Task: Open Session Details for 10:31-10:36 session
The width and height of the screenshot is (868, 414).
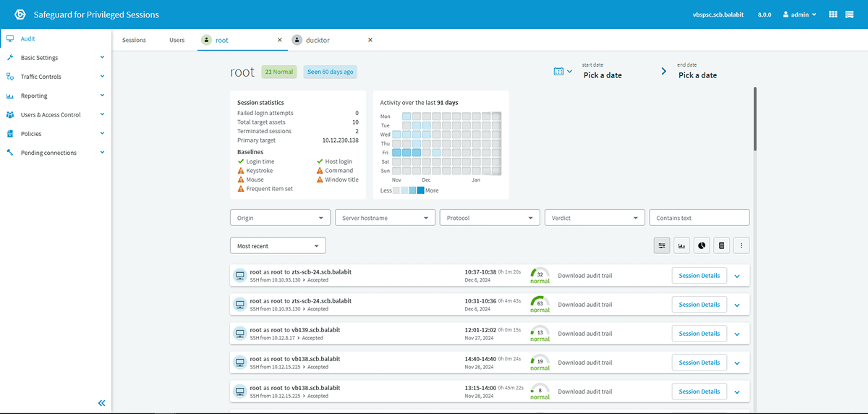Action: pyautogui.click(x=699, y=305)
